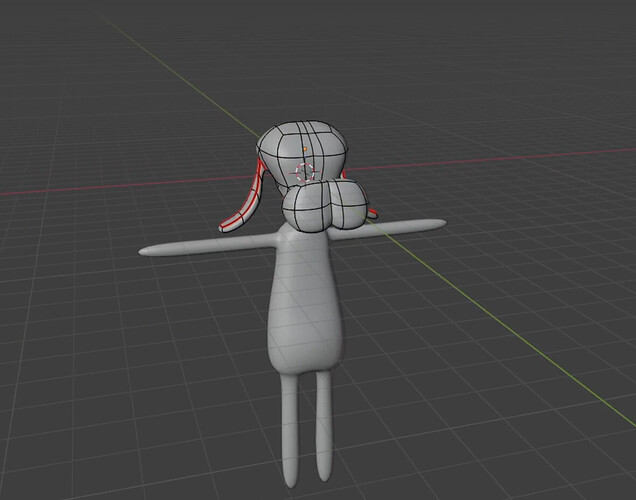
Task: Click the arm extending toward the left side
Action: pyautogui.click(x=207, y=245)
